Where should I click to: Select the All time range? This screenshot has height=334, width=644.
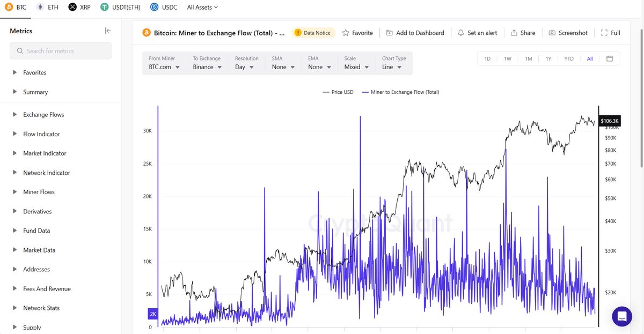coord(590,59)
